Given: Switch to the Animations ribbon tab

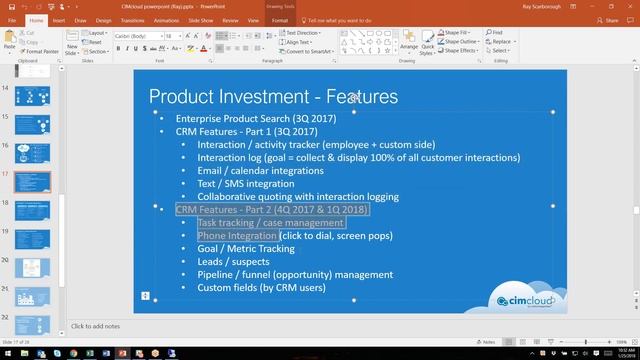Looking at the screenshot, I should click(166, 20).
